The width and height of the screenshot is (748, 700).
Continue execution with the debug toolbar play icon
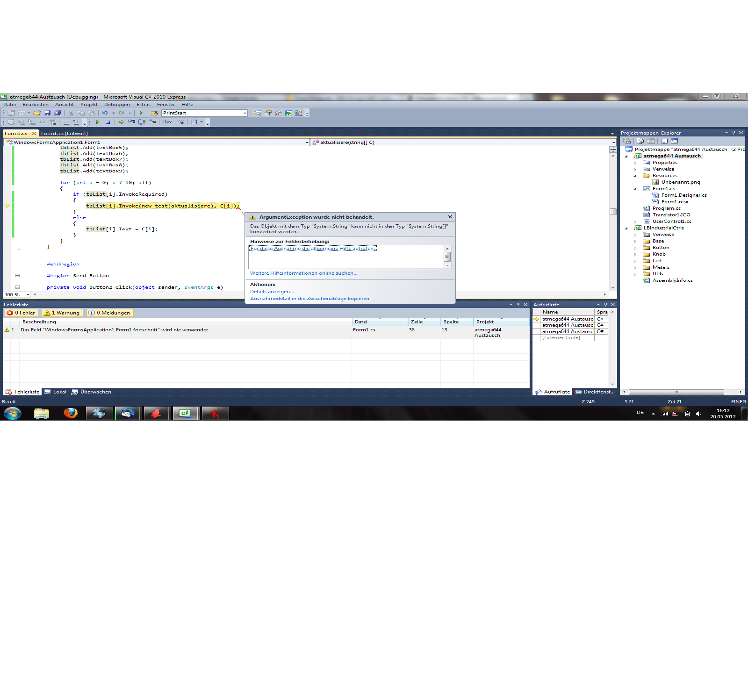pyautogui.click(x=97, y=122)
